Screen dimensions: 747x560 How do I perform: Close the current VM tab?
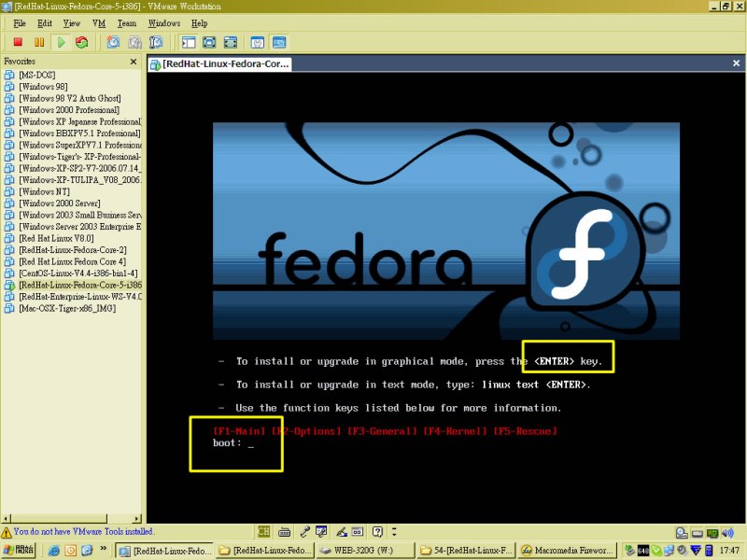(x=736, y=63)
